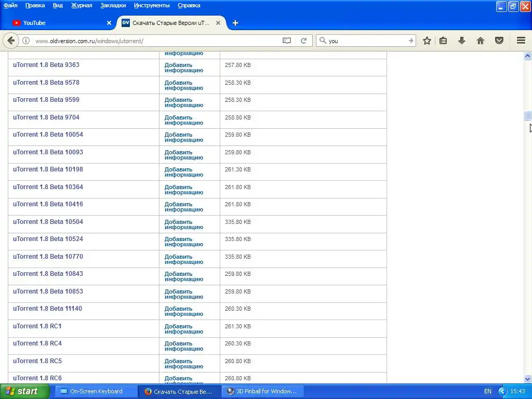This screenshot has width=532, height=399.
Task: Click the scrollbar down arrow
Action: [527, 379]
